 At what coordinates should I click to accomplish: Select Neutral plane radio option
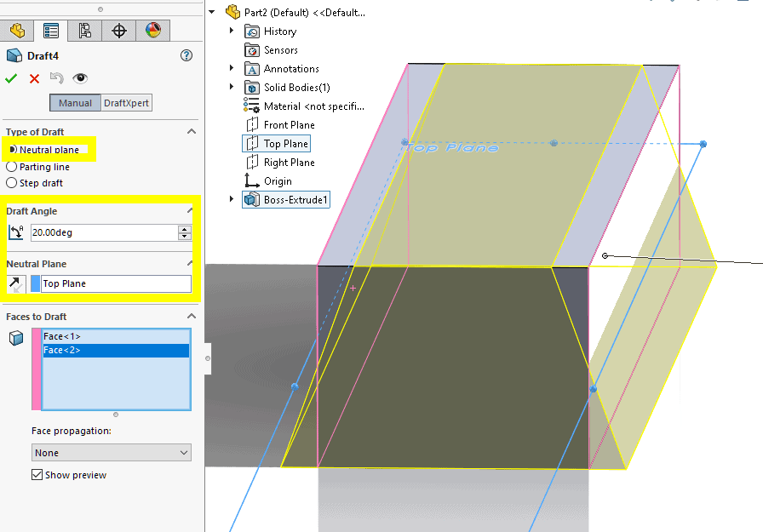tap(12, 150)
